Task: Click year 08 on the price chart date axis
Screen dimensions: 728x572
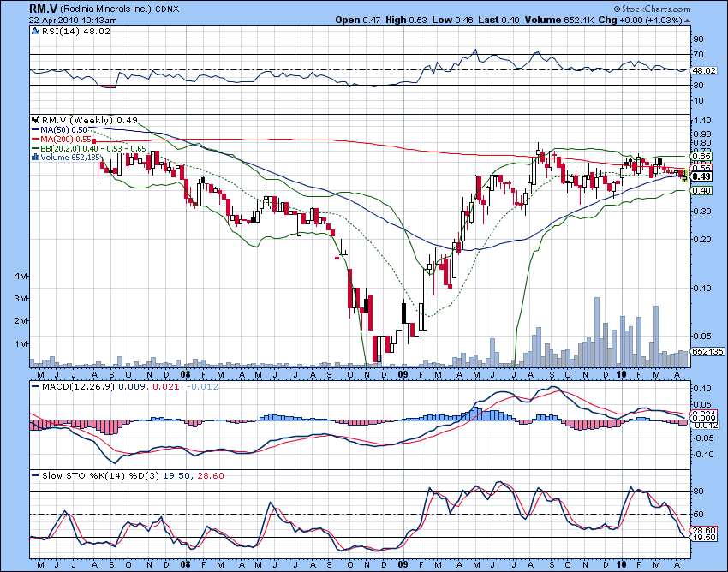Action: point(185,374)
